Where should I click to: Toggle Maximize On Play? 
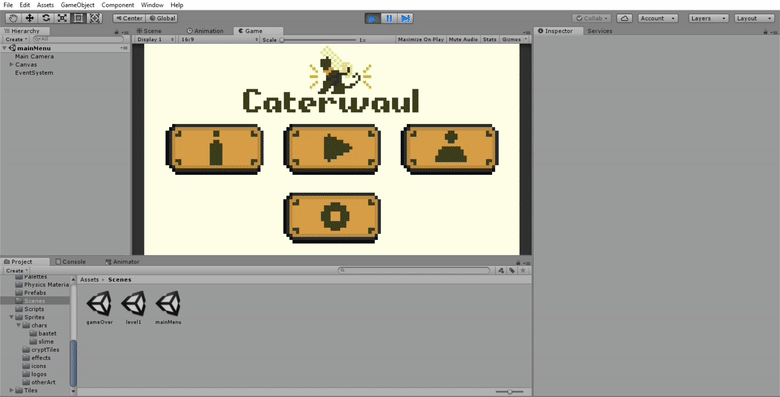(421, 39)
